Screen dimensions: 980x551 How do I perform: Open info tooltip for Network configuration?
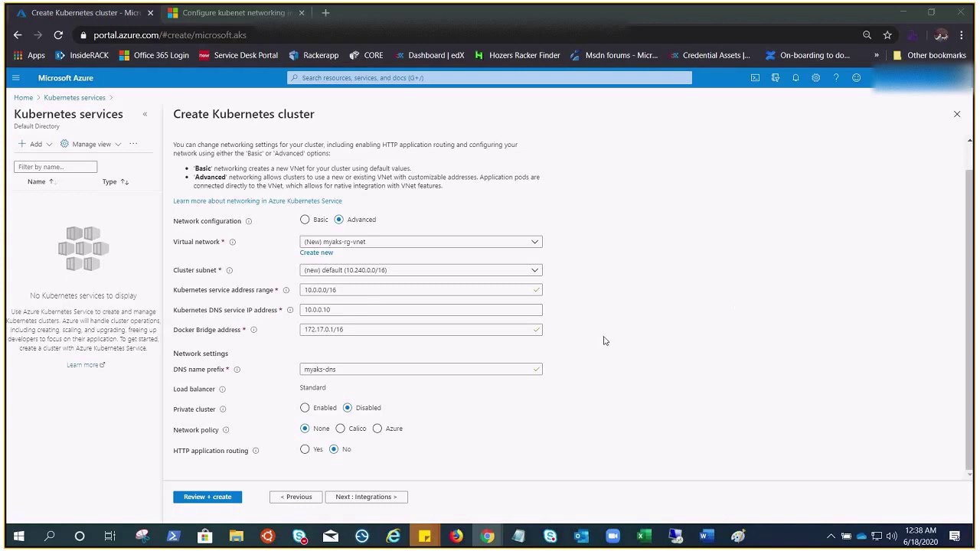point(248,221)
